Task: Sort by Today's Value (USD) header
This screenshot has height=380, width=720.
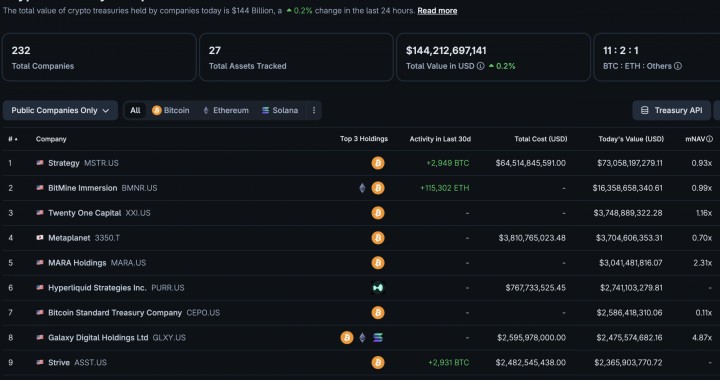Action: [x=631, y=139]
